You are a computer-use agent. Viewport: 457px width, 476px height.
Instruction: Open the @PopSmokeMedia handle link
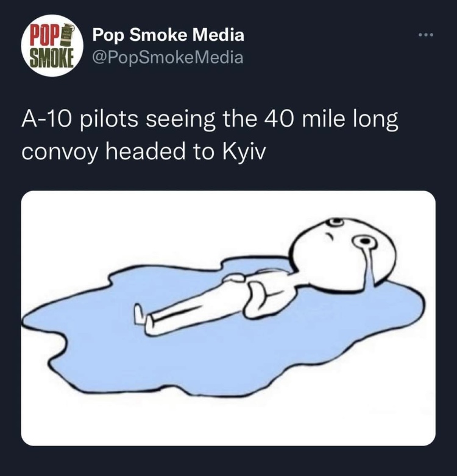click(168, 57)
